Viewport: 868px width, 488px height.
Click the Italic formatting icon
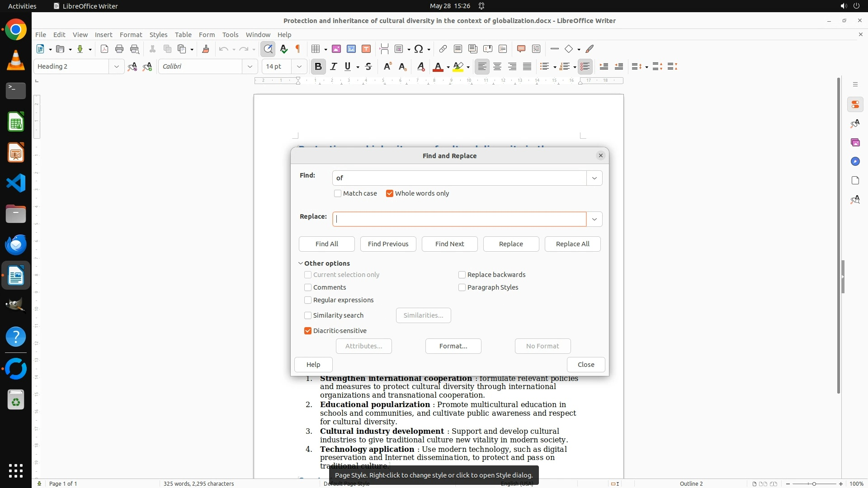[334, 66]
